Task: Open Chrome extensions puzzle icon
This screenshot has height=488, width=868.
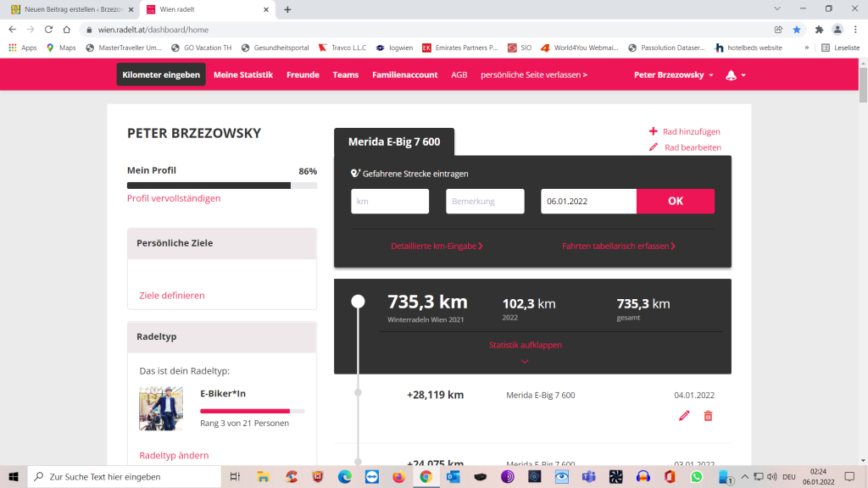Action: pyautogui.click(x=820, y=30)
